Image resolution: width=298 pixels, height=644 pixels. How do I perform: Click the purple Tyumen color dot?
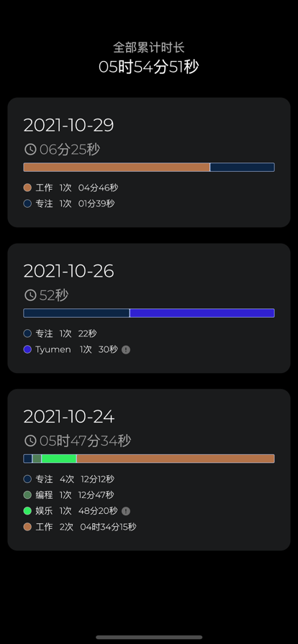coord(27,349)
